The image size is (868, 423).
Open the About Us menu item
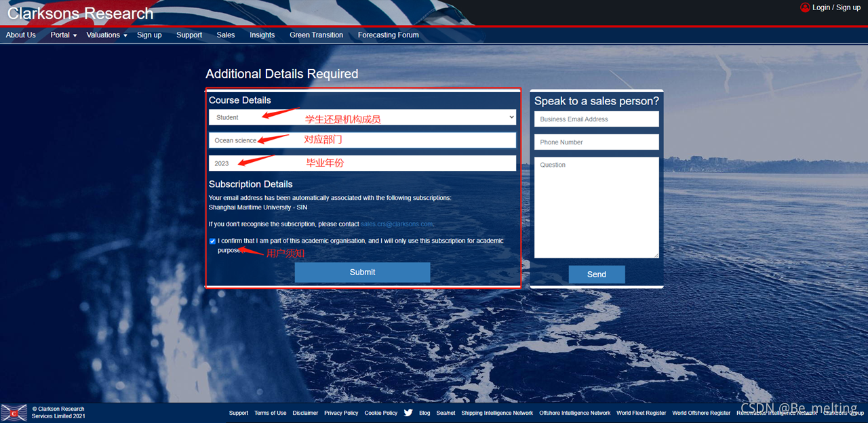pyautogui.click(x=21, y=35)
